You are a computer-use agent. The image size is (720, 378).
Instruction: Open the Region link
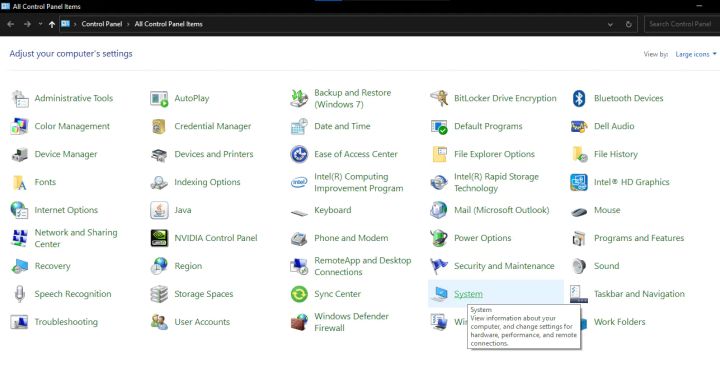pos(188,266)
